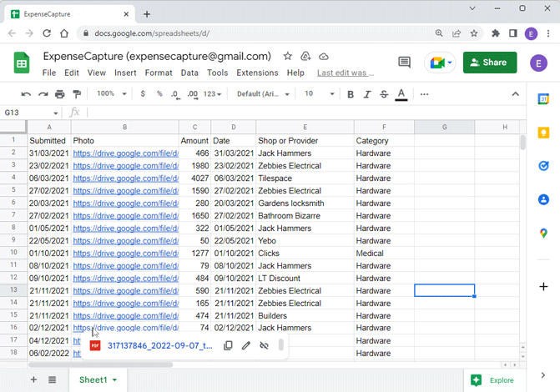Format as percent icon
This screenshot has height=392, width=560.
point(159,94)
